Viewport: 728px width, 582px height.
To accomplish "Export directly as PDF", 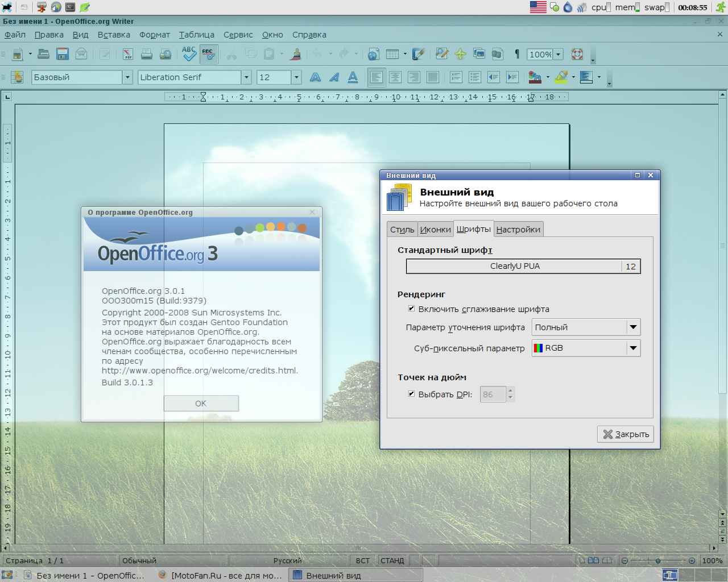I will pos(128,54).
